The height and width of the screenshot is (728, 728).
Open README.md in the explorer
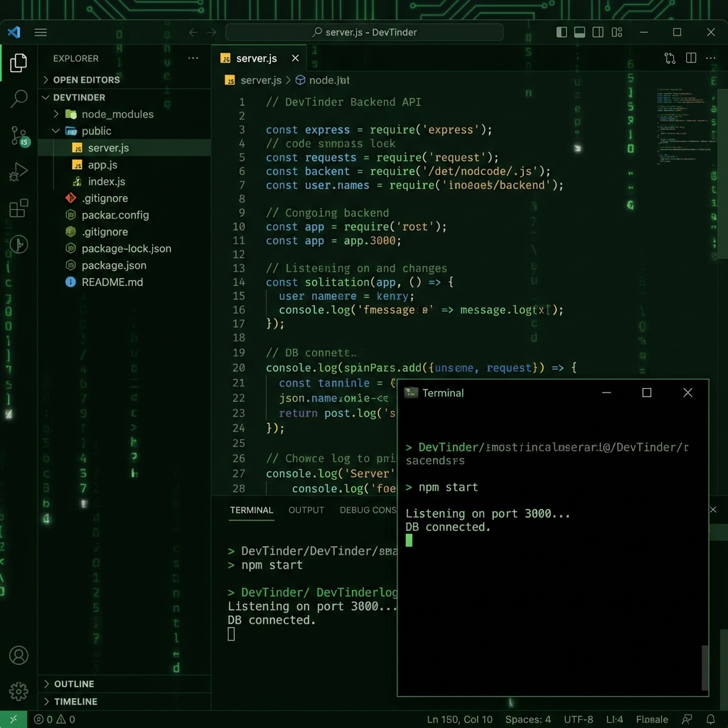point(112,282)
